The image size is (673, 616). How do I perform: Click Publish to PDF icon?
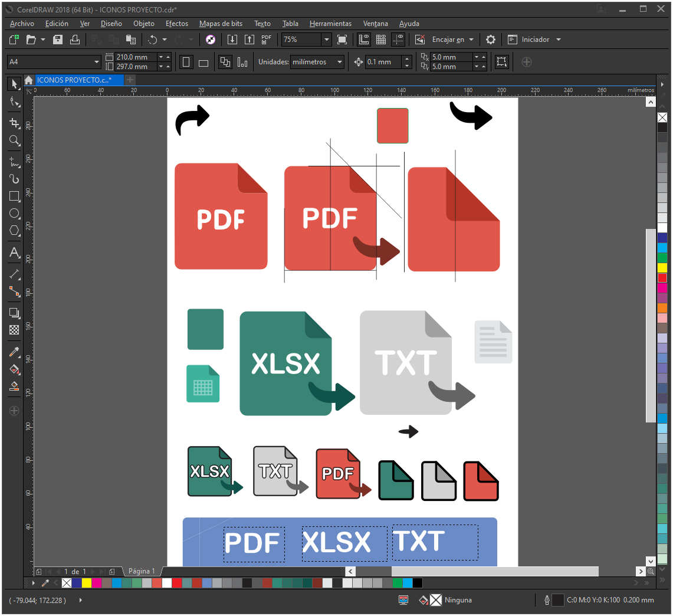click(x=266, y=40)
